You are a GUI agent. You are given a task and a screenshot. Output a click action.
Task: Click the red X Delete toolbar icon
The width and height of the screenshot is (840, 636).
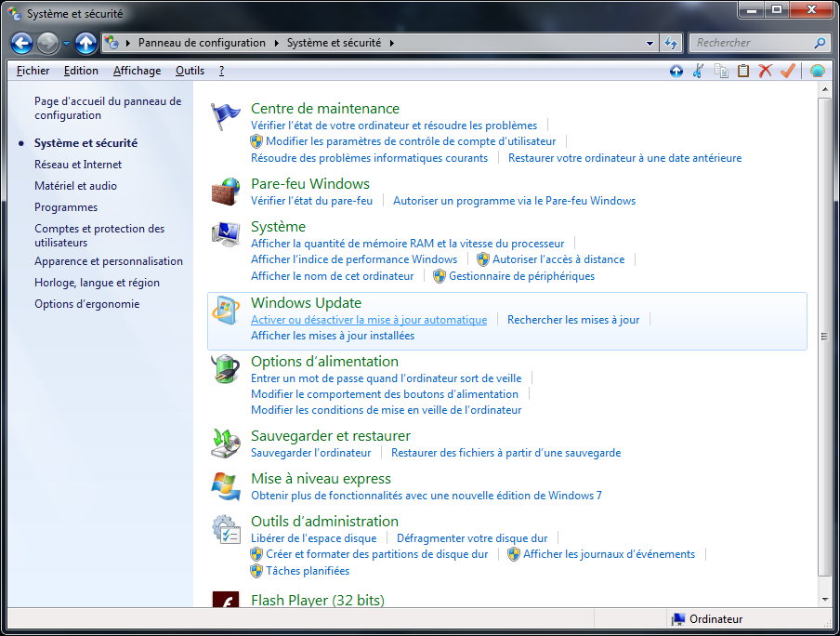click(765, 71)
